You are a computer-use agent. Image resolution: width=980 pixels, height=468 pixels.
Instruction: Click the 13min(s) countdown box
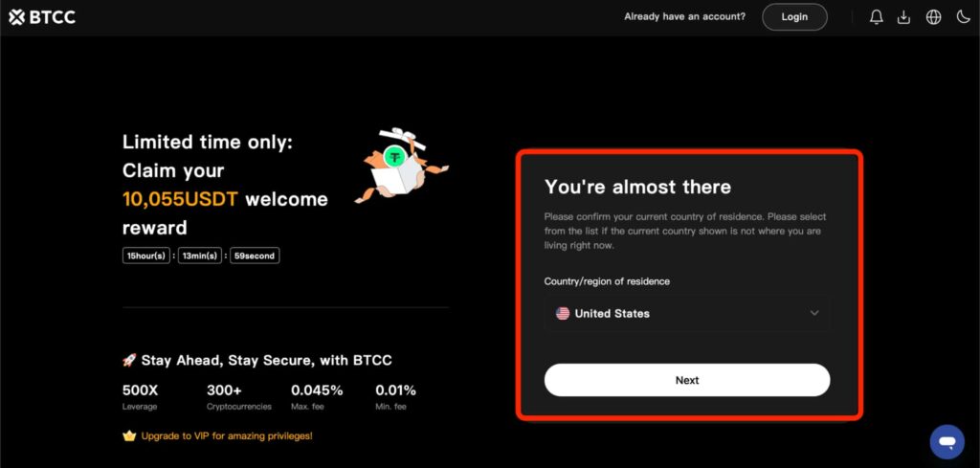(x=199, y=256)
